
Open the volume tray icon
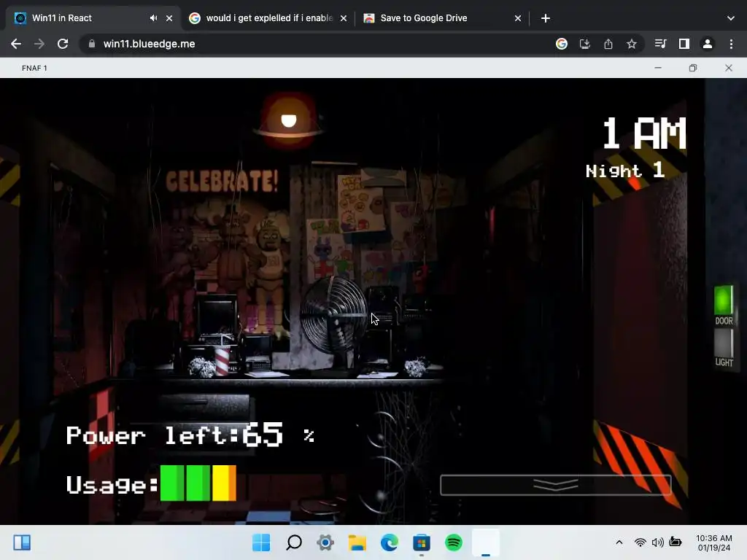pyautogui.click(x=658, y=542)
